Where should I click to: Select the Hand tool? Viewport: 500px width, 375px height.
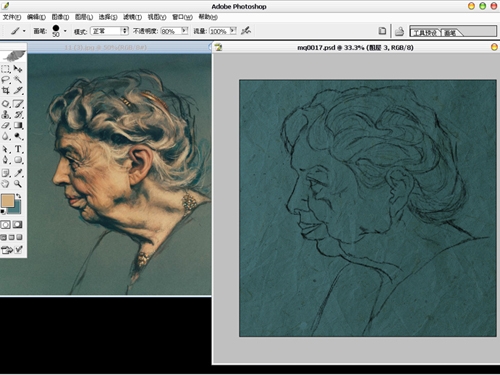6,184
